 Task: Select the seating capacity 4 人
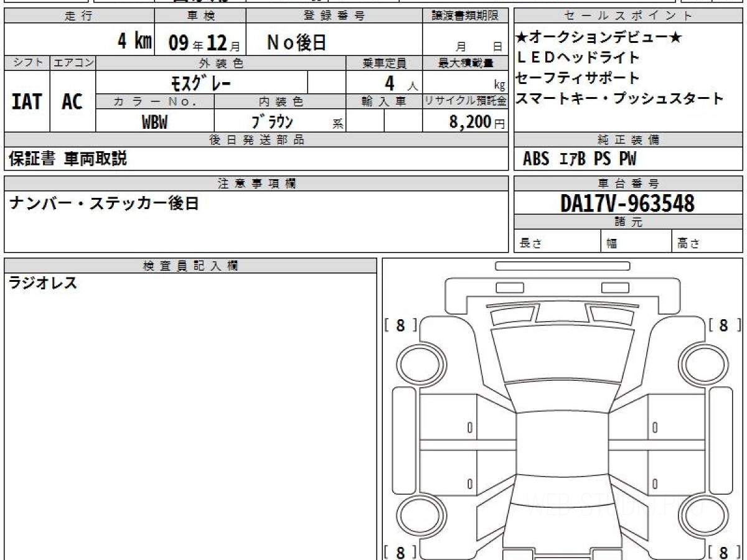point(402,83)
